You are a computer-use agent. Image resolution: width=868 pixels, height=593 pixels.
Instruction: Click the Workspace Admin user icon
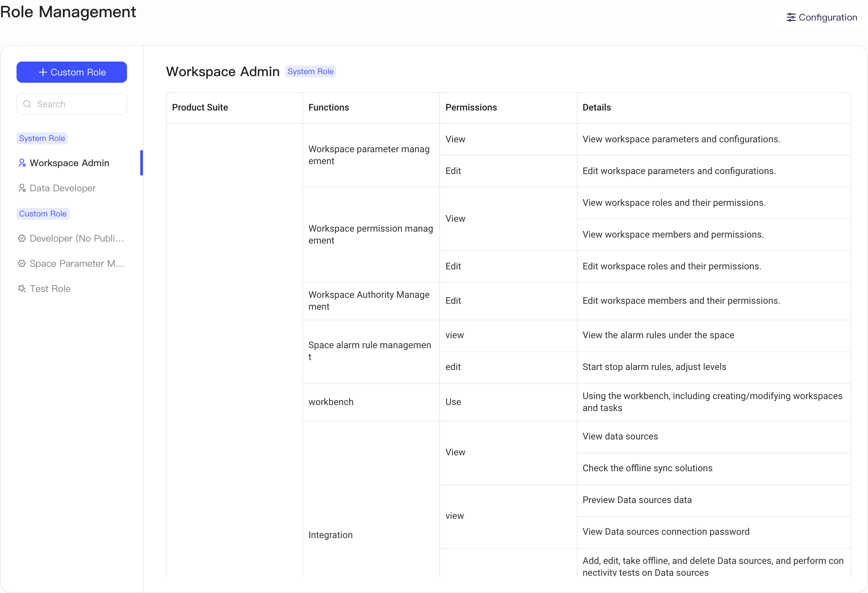(x=22, y=163)
